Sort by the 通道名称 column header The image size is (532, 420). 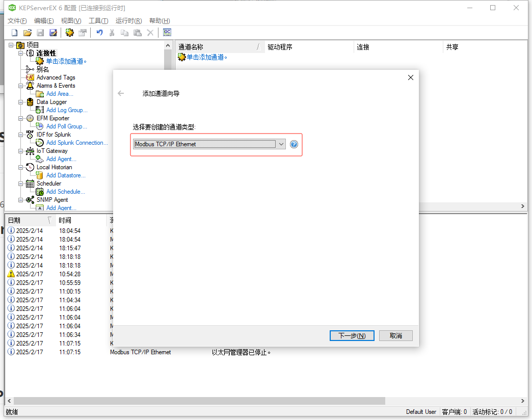[220, 47]
